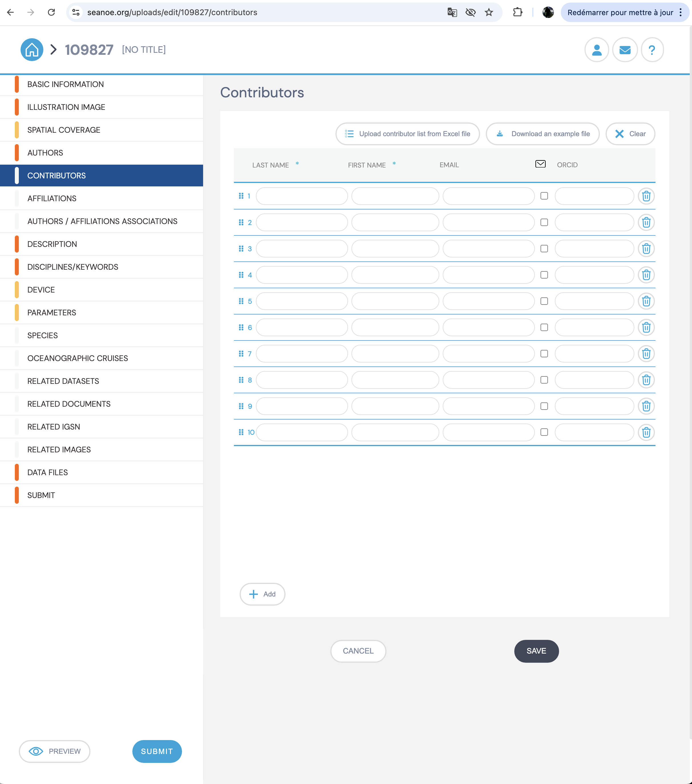
Task: Grab the drag handle of row 5
Action: tap(241, 301)
